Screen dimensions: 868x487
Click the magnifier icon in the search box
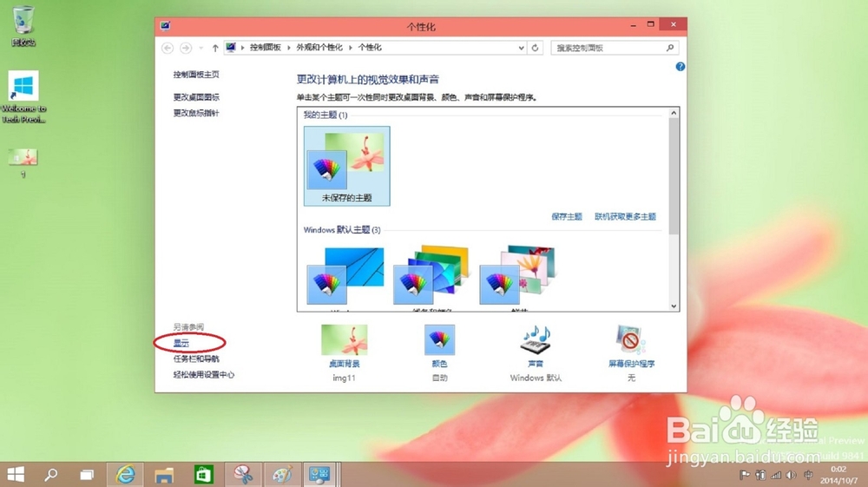click(670, 48)
